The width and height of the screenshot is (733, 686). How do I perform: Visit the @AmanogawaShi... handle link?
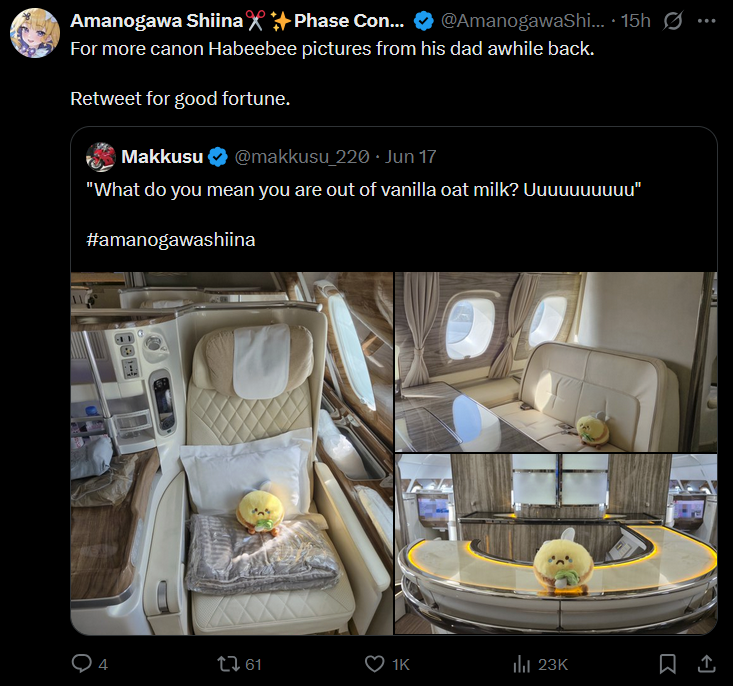523,20
